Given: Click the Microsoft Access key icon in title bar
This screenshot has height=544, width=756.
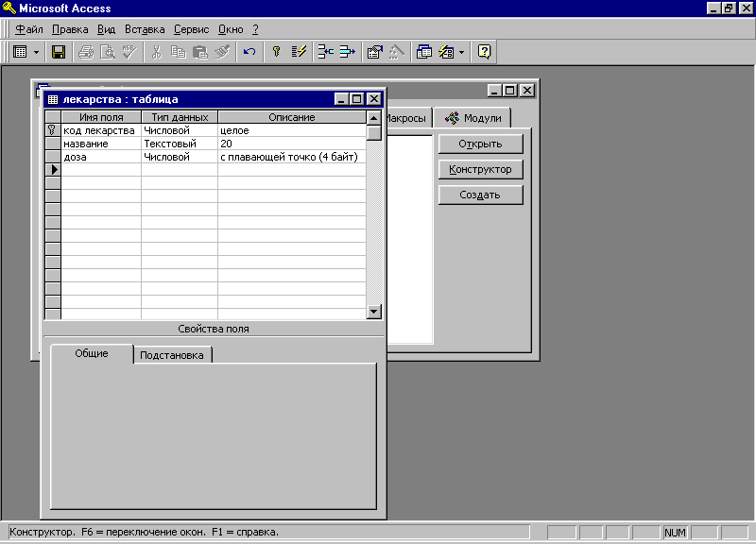Looking at the screenshot, I should (x=9, y=8).
